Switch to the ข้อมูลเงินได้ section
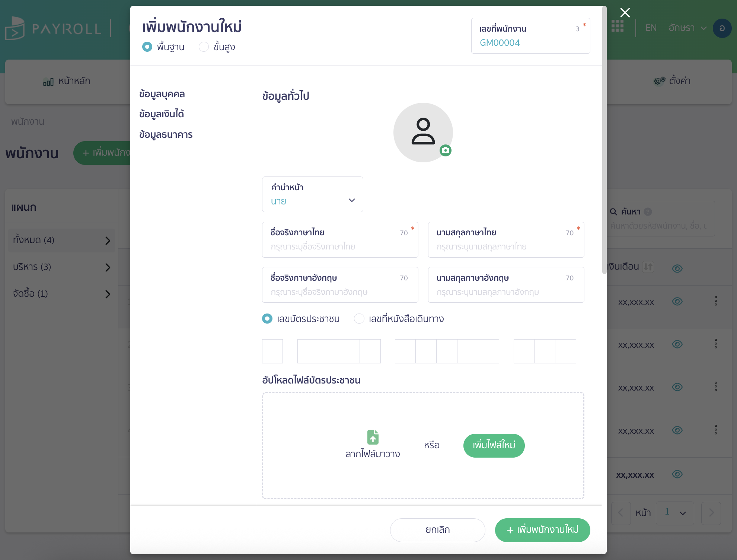The image size is (737, 560). click(x=162, y=114)
